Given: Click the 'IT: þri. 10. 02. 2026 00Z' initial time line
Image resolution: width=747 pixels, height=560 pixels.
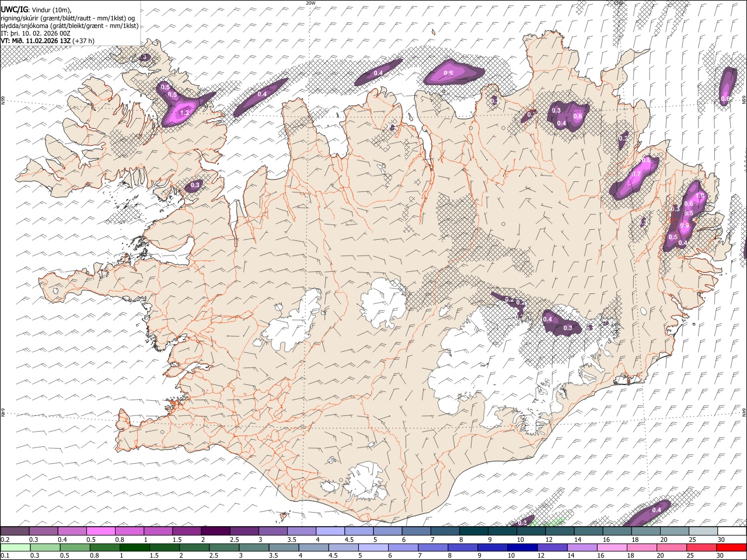Looking at the screenshot, I should point(36,33).
